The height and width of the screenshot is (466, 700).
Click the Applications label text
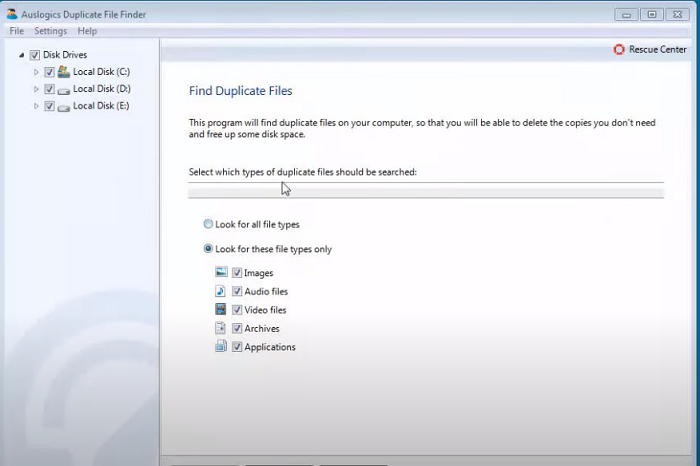click(270, 347)
